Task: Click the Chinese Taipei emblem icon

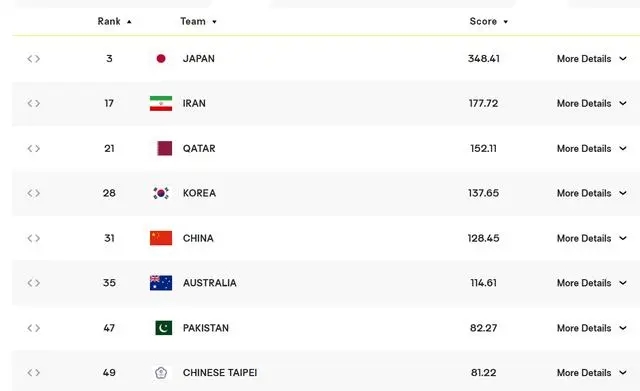Action: (161, 373)
